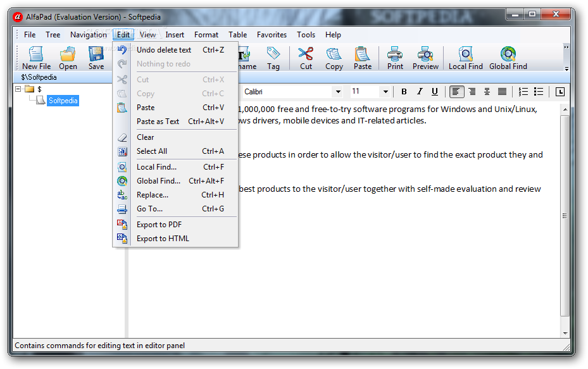Open toolbar options arrow below overflow chevron

click(x=566, y=69)
